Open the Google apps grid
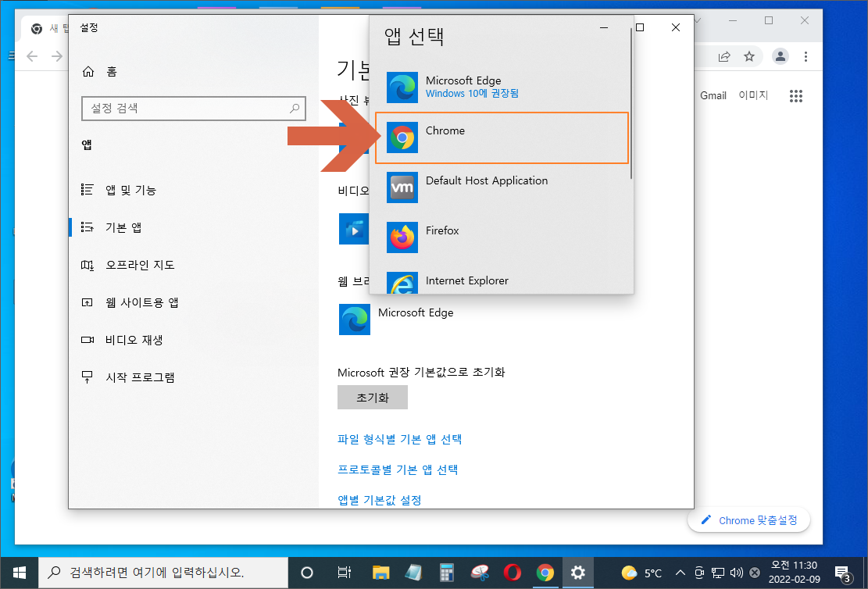 pos(796,96)
